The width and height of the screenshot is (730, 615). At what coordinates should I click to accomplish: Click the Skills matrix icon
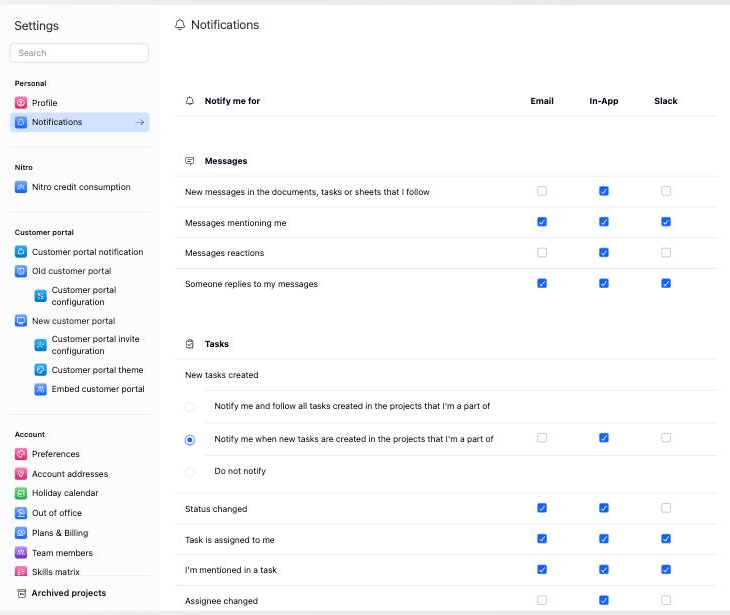(21, 571)
